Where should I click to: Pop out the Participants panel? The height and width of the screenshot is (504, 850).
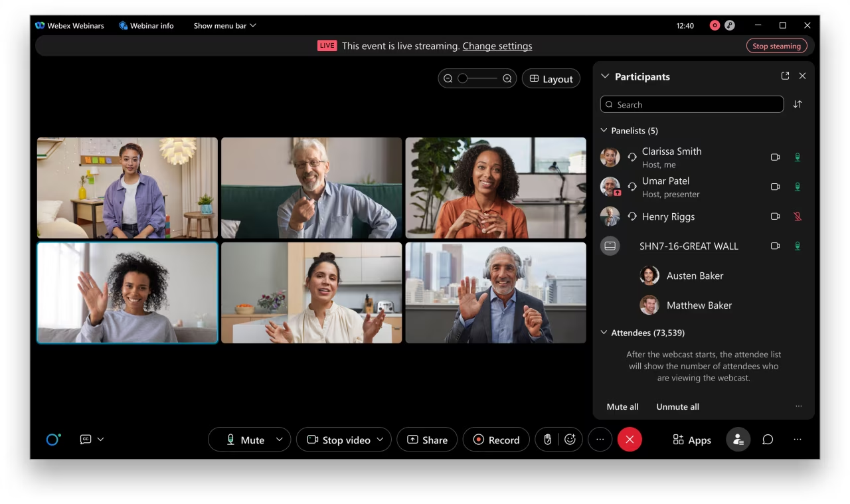tap(785, 76)
